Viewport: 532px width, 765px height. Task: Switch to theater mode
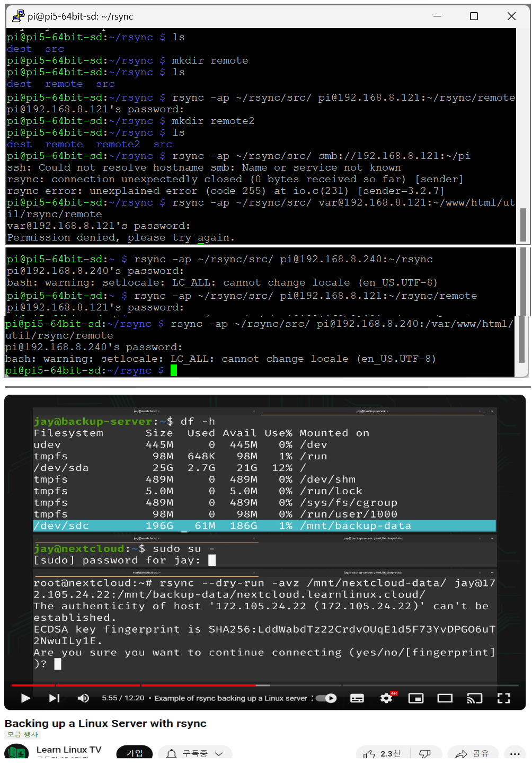pos(445,698)
